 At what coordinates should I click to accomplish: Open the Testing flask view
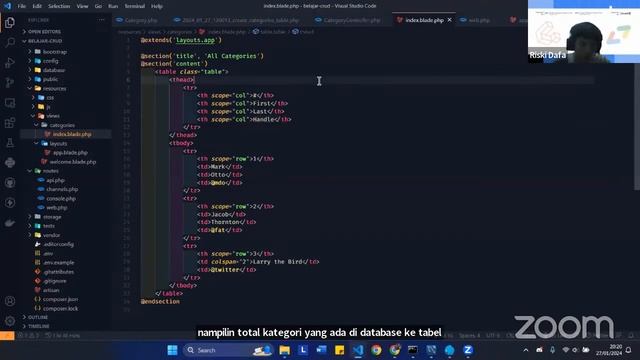10,142
